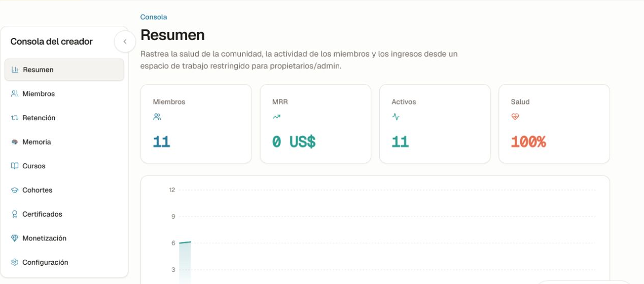644x284 pixels.
Task: Click the Memoria brain icon
Action: [15, 142]
